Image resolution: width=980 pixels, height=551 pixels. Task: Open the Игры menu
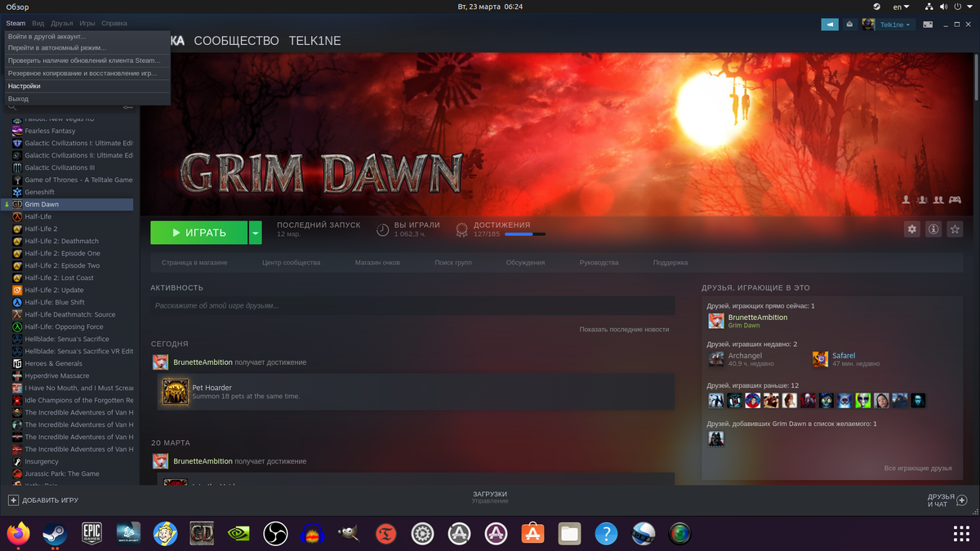click(x=87, y=24)
